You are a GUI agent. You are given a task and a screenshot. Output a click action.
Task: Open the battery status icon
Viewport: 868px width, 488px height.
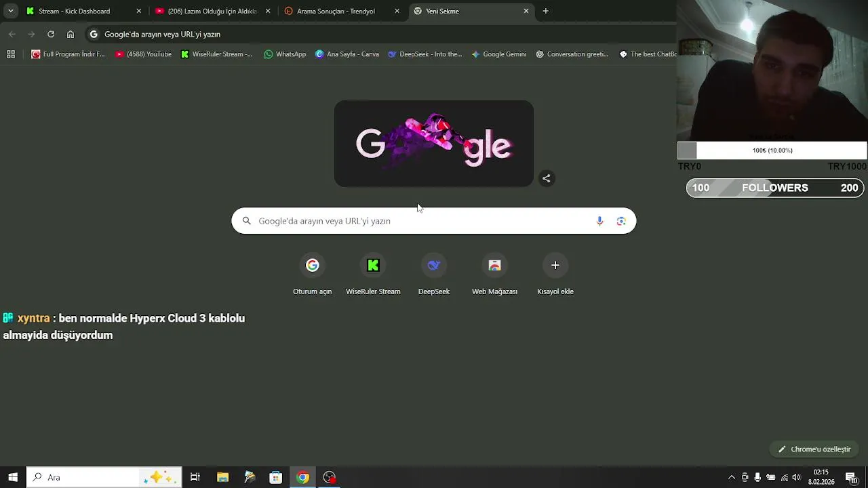pyautogui.click(x=771, y=478)
